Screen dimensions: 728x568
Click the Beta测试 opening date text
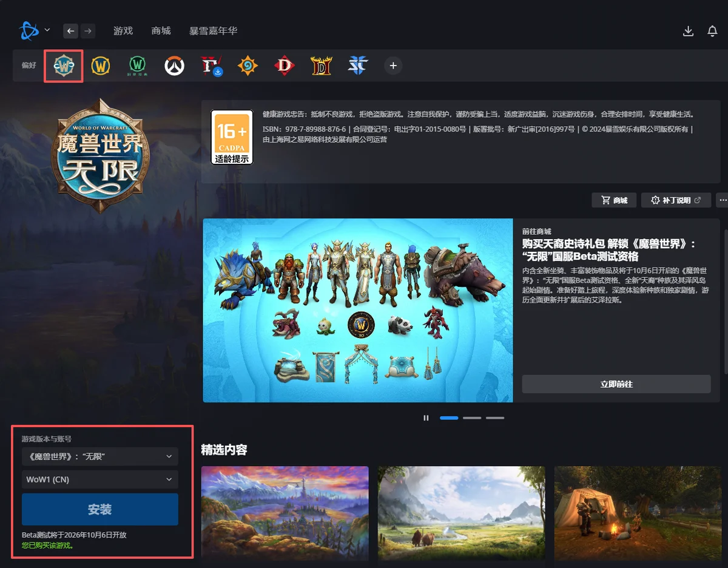point(74,535)
